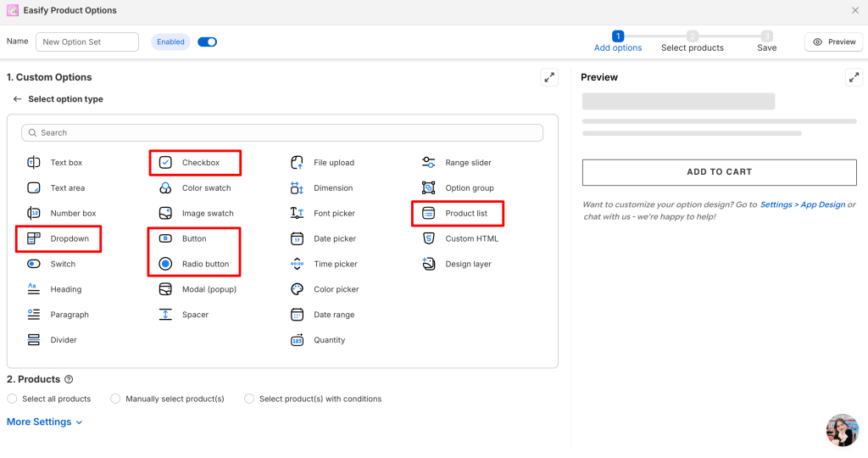Select the Text box option icon

click(x=34, y=163)
